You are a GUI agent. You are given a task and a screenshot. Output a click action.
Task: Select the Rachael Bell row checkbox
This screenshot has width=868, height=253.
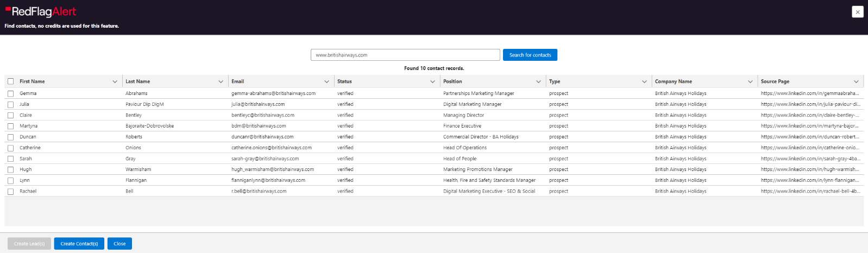pyautogui.click(x=10, y=191)
